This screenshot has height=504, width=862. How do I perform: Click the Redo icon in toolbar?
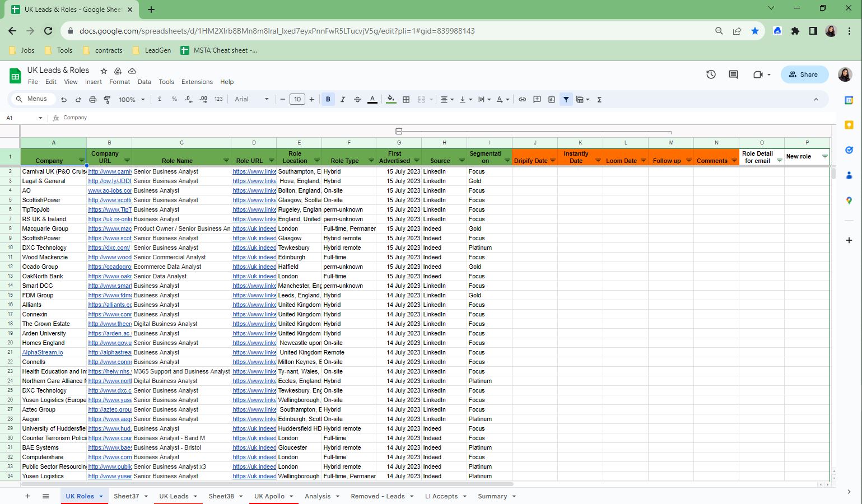(78, 100)
